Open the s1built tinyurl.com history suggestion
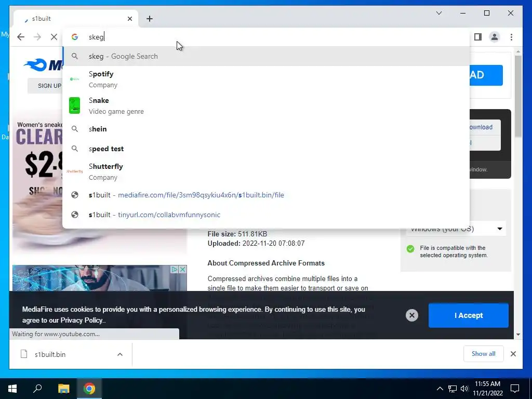The image size is (532, 399). tap(267, 215)
